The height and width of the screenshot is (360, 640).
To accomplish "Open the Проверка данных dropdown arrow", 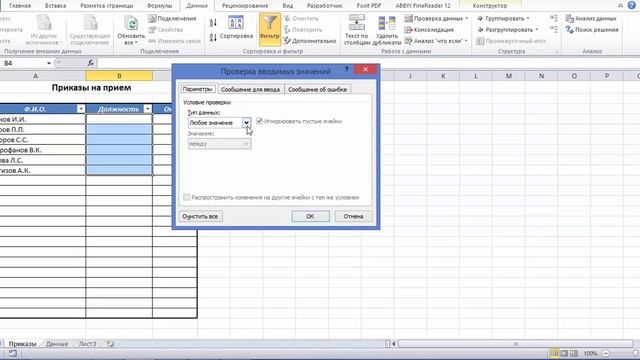I will tap(467, 18).
